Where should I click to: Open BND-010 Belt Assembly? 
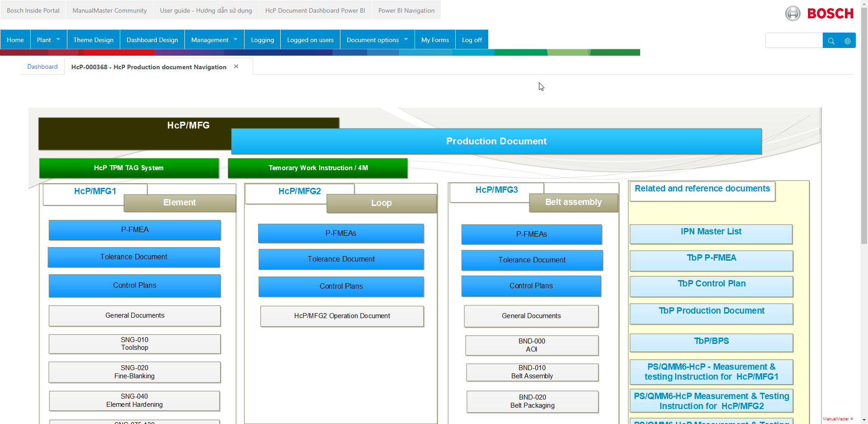pyautogui.click(x=532, y=372)
